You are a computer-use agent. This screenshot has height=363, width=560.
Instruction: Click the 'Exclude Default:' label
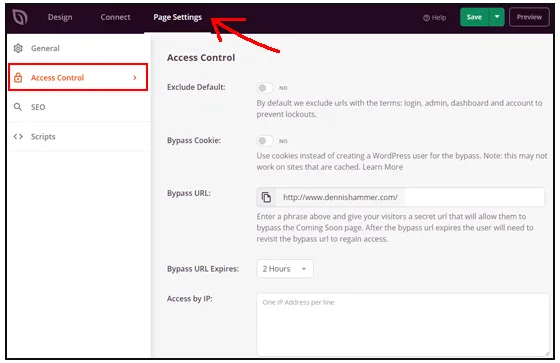pyautogui.click(x=196, y=87)
